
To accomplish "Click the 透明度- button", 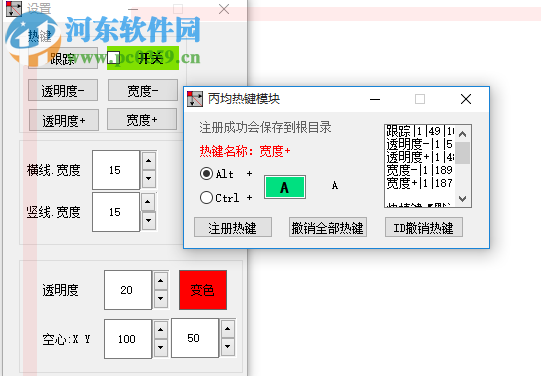I will (63, 90).
